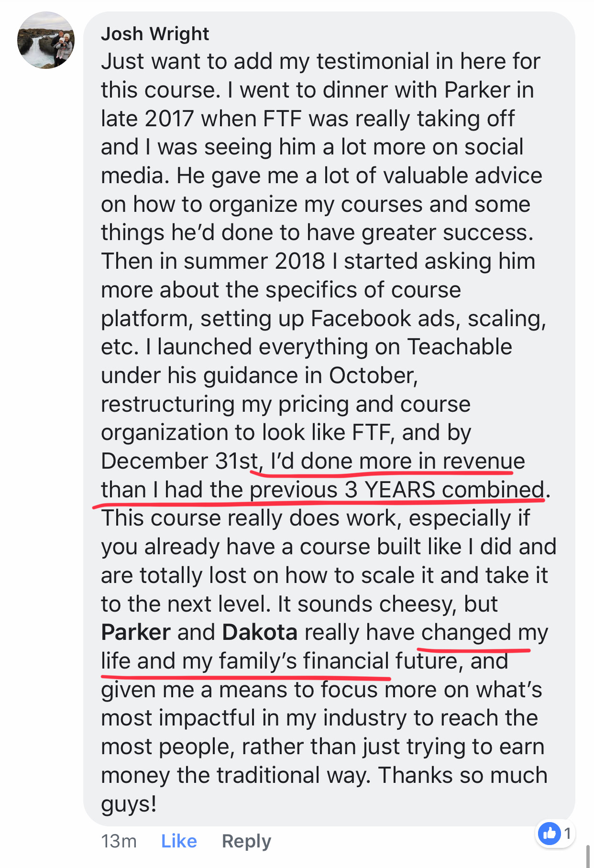The width and height of the screenshot is (594, 868).
Task: Click the text summer 2018
Action: pyautogui.click(x=254, y=261)
